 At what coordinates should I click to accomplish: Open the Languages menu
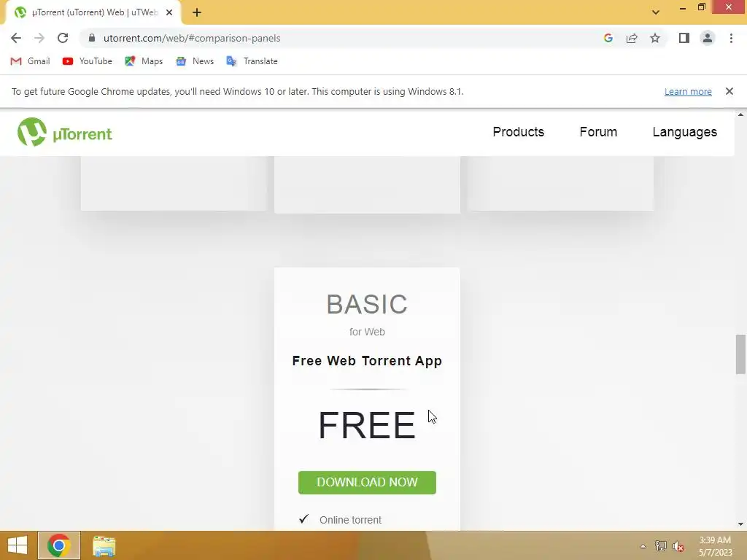pos(684,132)
